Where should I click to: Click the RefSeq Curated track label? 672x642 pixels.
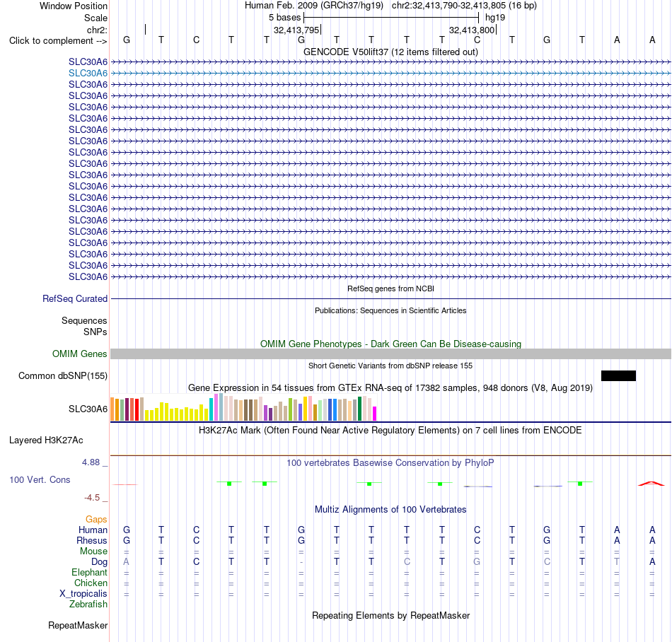tap(74, 298)
